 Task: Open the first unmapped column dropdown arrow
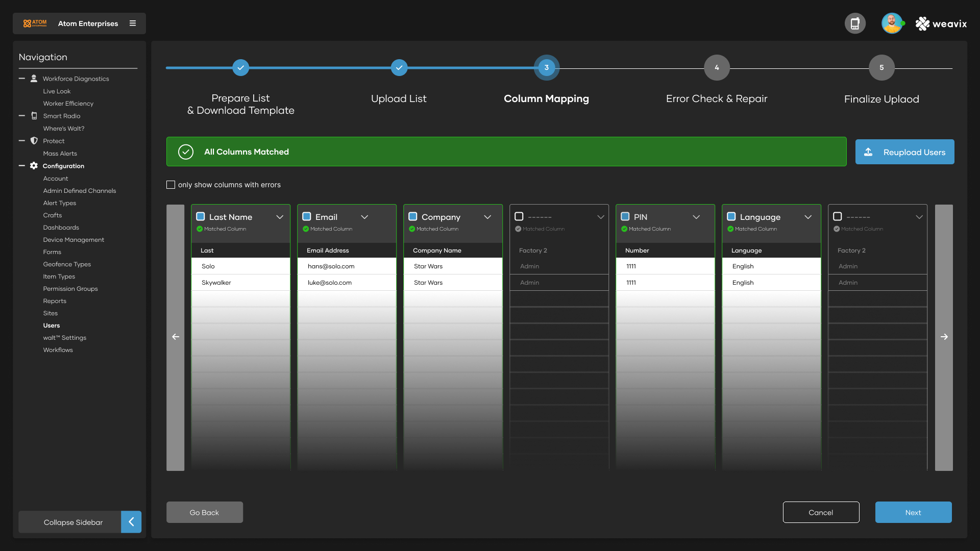point(601,217)
